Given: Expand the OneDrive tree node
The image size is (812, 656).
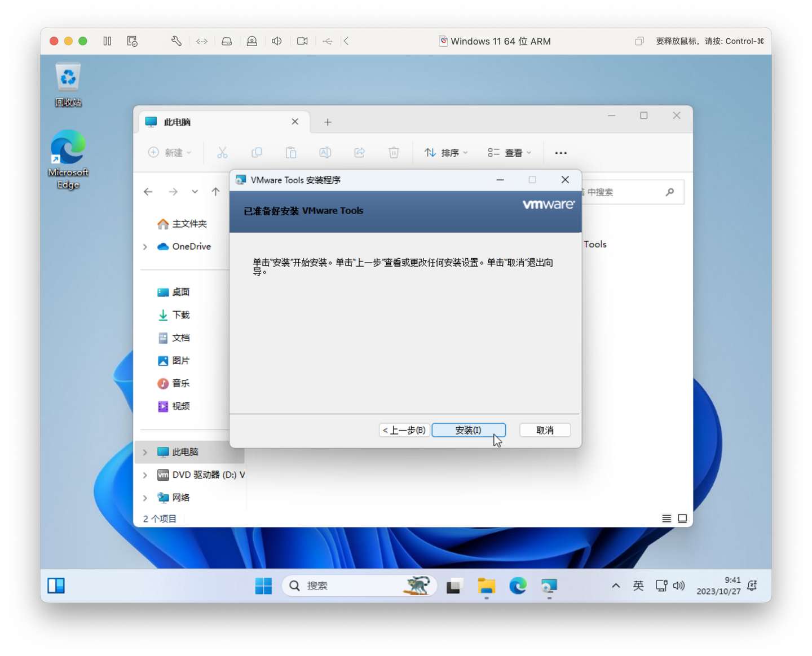Looking at the screenshot, I should coord(145,247).
